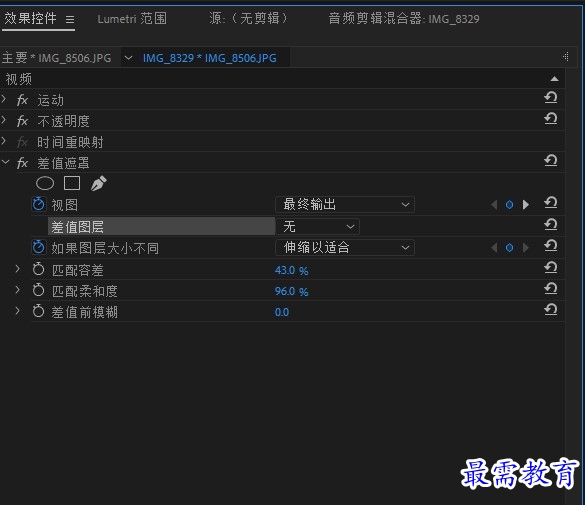
Task: Select the IMG_8329 * IMG_8506.JPG sequence clip tab
Action: 210,58
